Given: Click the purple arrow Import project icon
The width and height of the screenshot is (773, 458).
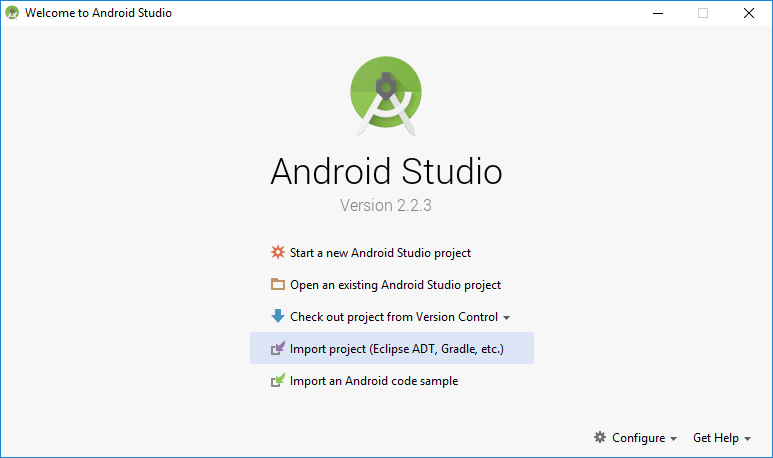Looking at the screenshot, I should pyautogui.click(x=278, y=348).
